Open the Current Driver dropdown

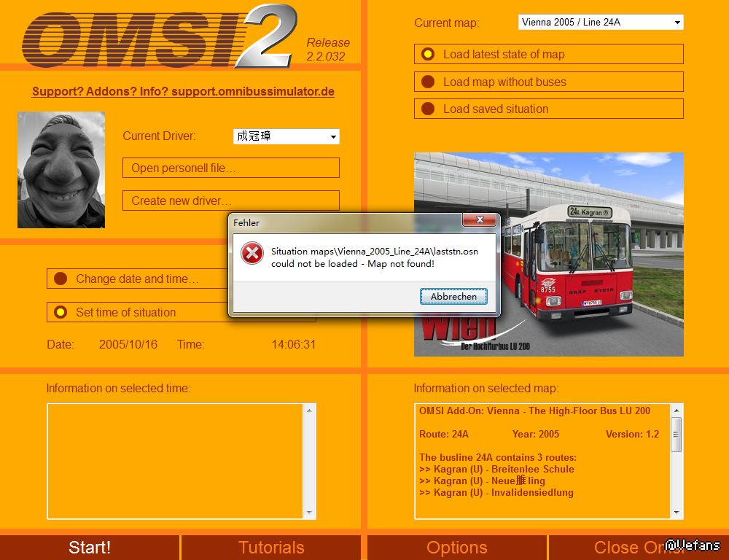coord(286,136)
